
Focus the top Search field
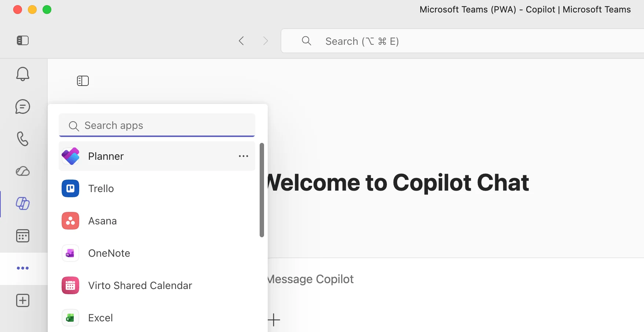[462, 41]
